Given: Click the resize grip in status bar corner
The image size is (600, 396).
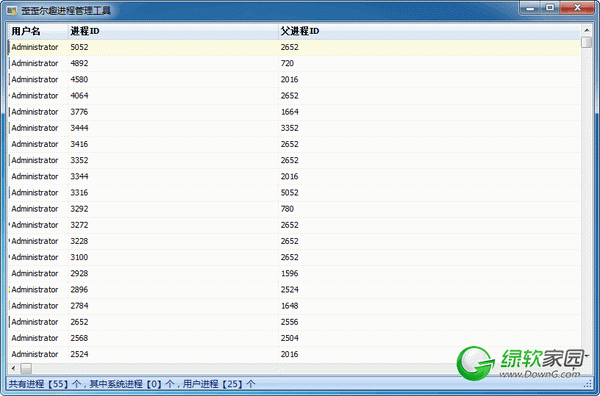Looking at the screenshot, I should [588, 384].
